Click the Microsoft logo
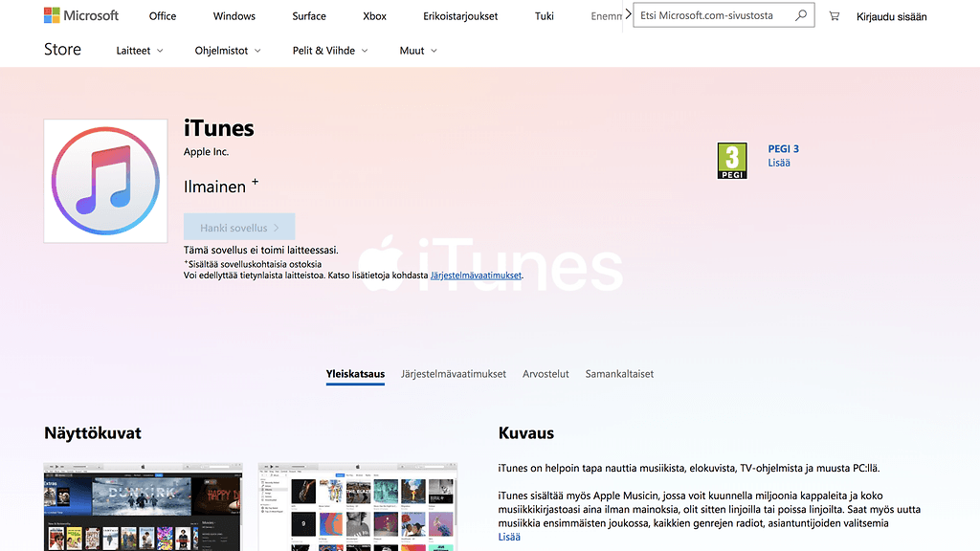This screenshot has width=980, height=551. pos(81,16)
